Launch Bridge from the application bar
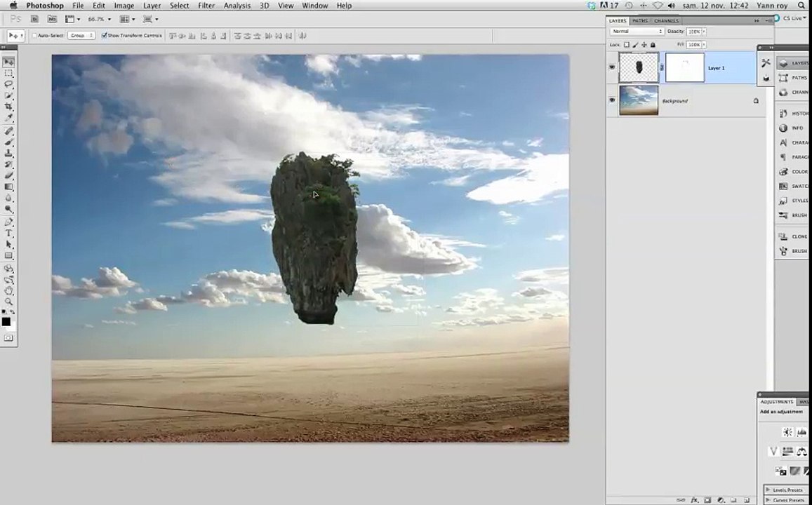The width and height of the screenshot is (812, 505). click(x=34, y=19)
